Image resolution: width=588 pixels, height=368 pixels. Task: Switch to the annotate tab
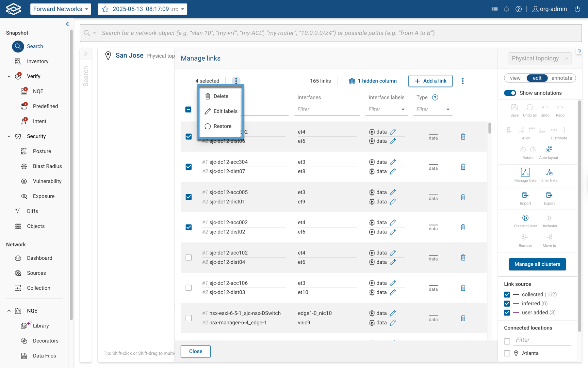pos(561,78)
